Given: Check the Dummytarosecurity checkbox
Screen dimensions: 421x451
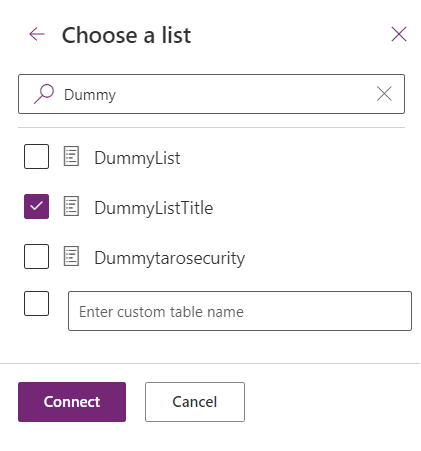Looking at the screenshot, I should tap(36, 256).
